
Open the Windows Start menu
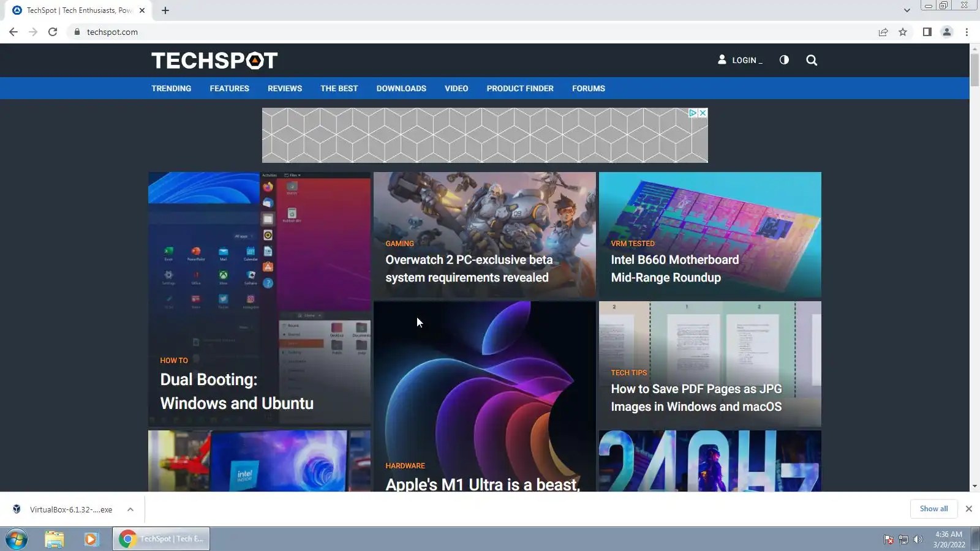tap(17, 539)
